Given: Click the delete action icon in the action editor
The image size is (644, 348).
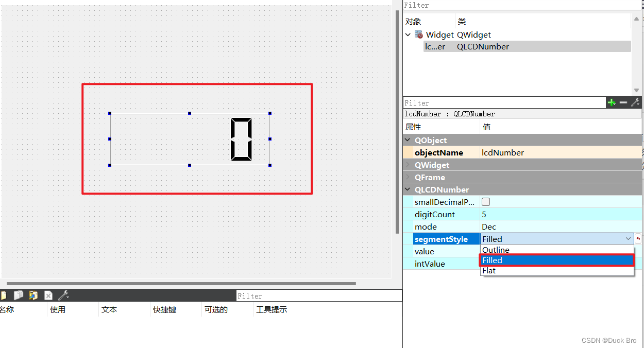Looking at the screenshot, I should [x=48, y=295].
